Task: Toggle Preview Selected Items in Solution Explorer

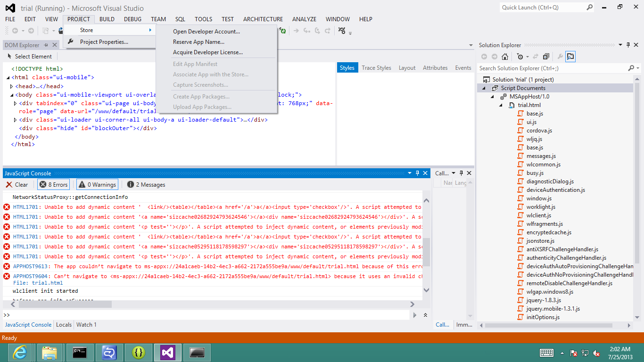Action: (570, 57)
